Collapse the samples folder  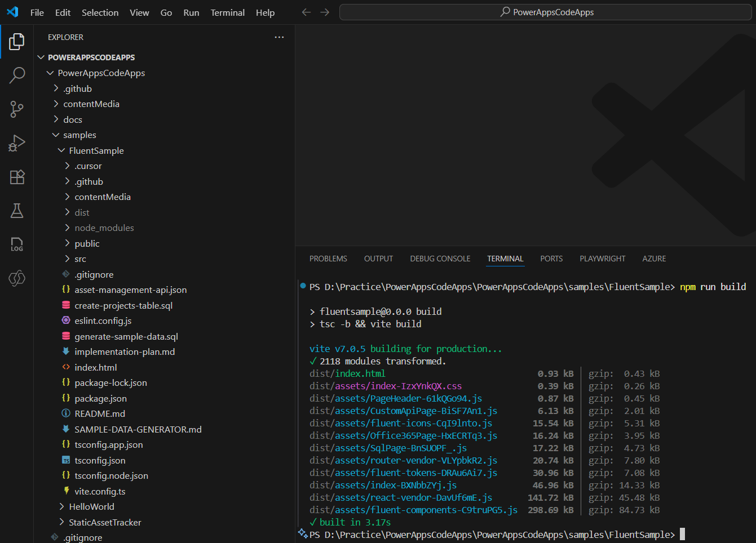79,135
